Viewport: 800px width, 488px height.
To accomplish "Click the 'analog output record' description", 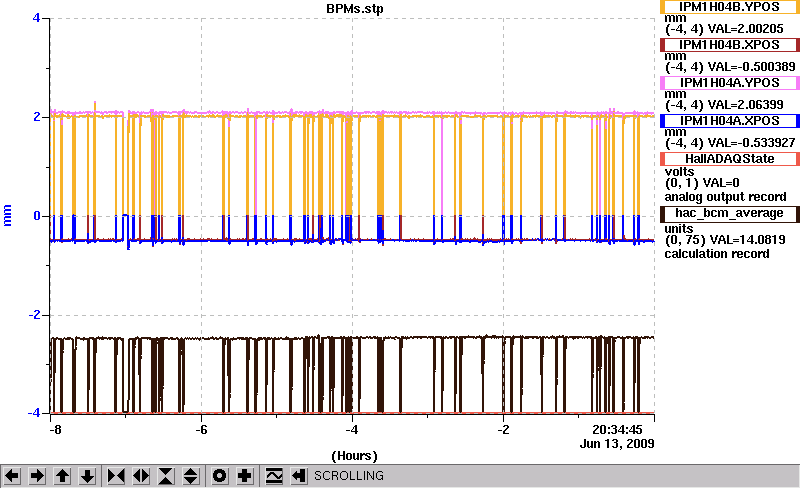I will pos(725,197).
